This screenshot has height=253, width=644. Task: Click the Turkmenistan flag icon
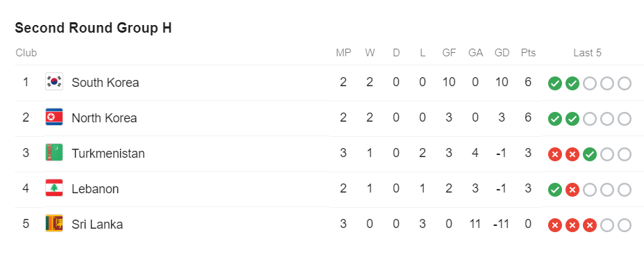point(53,153)
